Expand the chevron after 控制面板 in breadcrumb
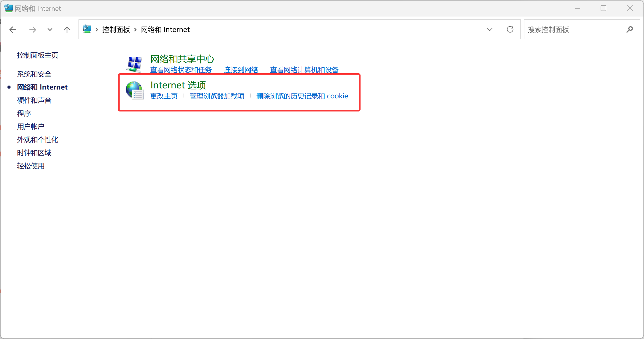The image size is (644, 339). click(135, 30)
